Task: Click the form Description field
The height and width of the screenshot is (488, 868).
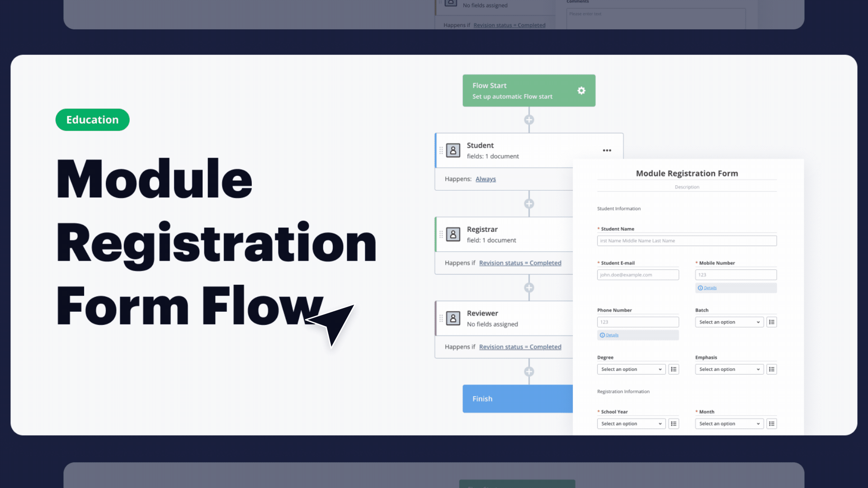Action: [687, 187]
